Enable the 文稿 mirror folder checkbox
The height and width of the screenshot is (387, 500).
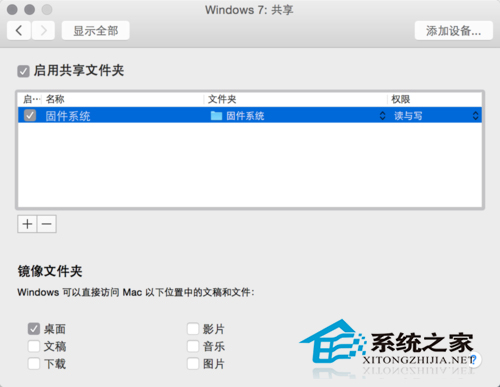pos(34,346)
